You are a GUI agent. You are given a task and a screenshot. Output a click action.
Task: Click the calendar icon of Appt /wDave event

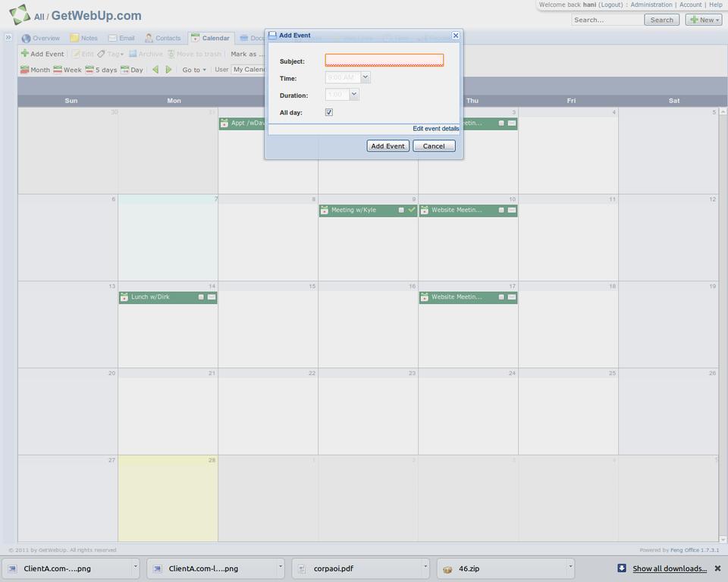(x=224, y=124)
